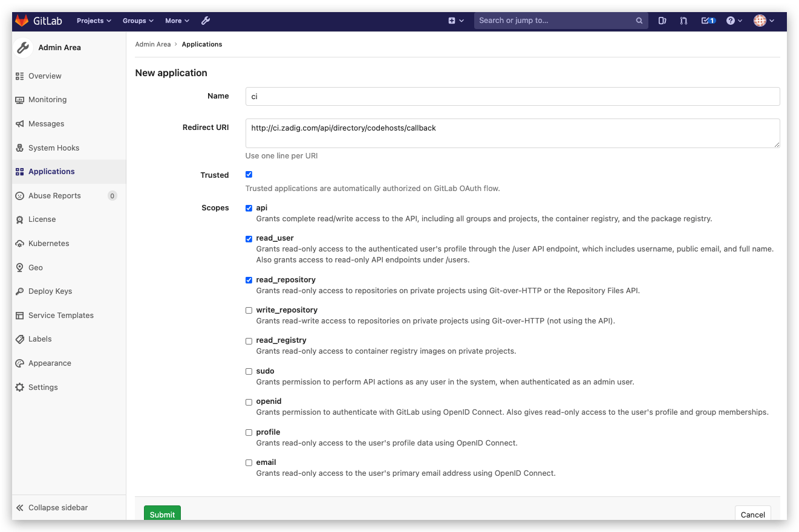Open the admin wrench icon in top navbar

[x=206, y=21]
